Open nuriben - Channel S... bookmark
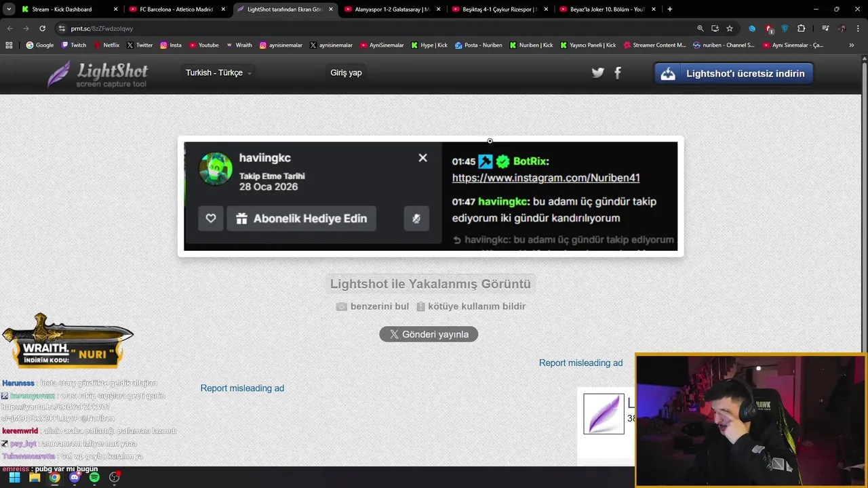 click(x=724, y=45)
